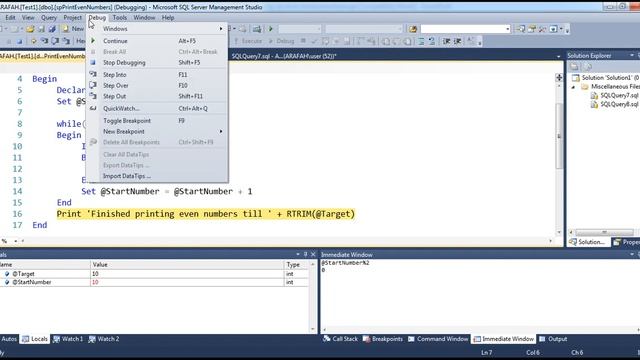Click the icon left of green Start arrow
Image resolution: width=640 pixels, height=360 pixels.
257,29
